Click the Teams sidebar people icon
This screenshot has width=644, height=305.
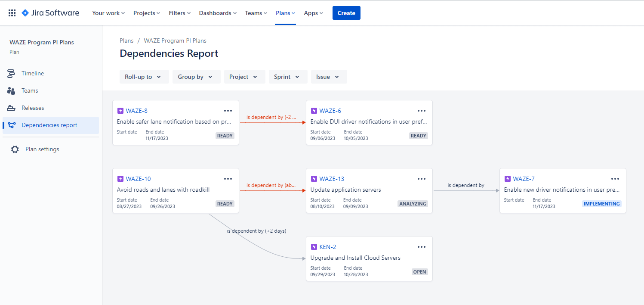12,91
